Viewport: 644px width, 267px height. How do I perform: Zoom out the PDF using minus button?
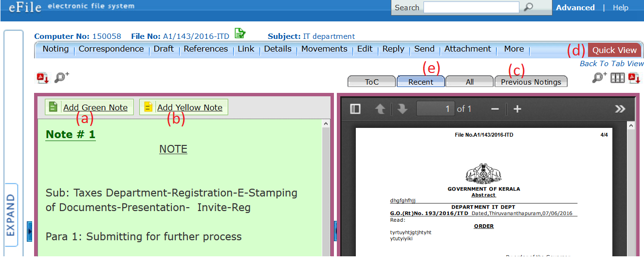(x=495, y=109)
